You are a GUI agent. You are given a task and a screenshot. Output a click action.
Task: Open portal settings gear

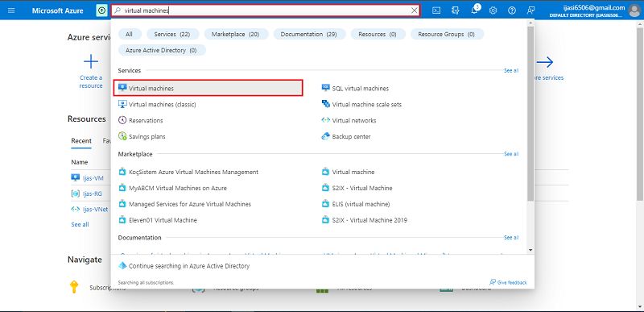[493, 10]
